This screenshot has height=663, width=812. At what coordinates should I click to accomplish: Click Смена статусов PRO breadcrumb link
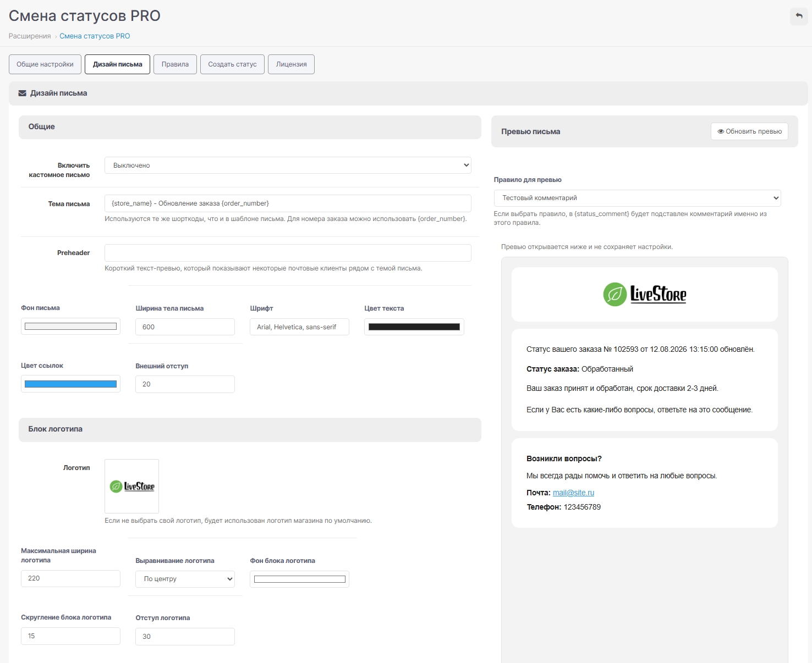click(x=95, y=36)
